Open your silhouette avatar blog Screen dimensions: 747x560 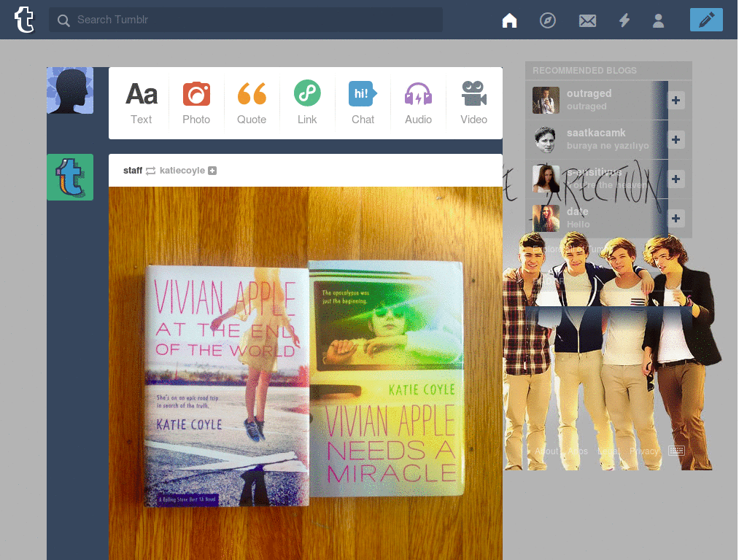coord(70,90)
